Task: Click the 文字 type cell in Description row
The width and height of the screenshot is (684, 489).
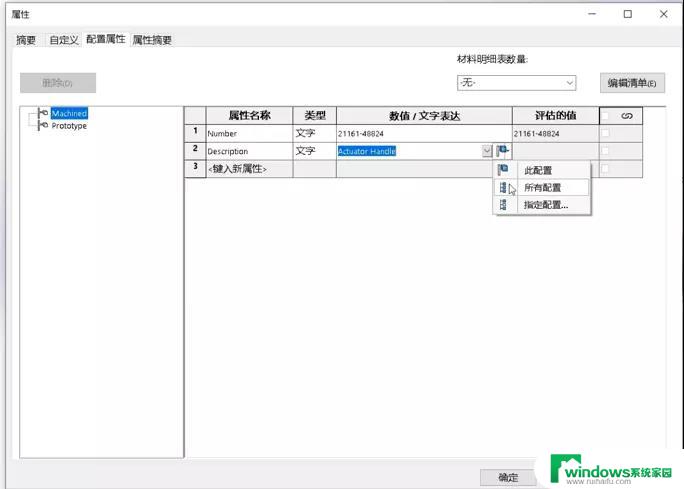Action: coord(315,151)
